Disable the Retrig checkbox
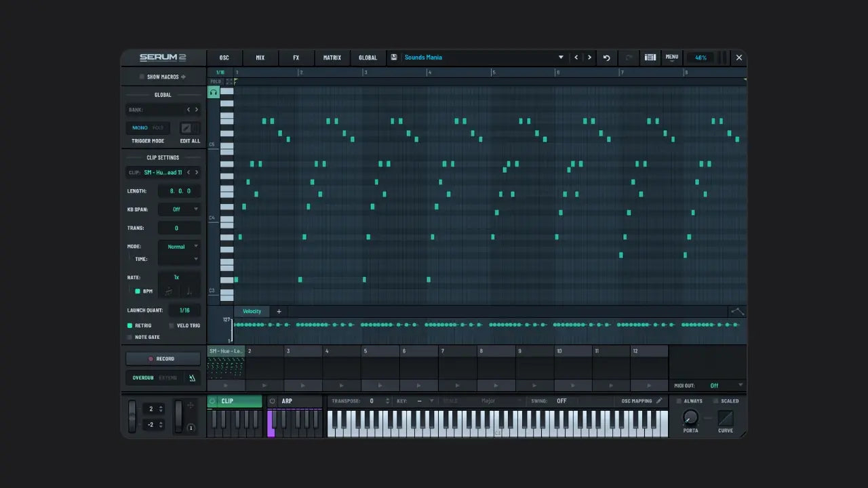The height and width of the screenshot is (488, 868). (x=130, y=326)
